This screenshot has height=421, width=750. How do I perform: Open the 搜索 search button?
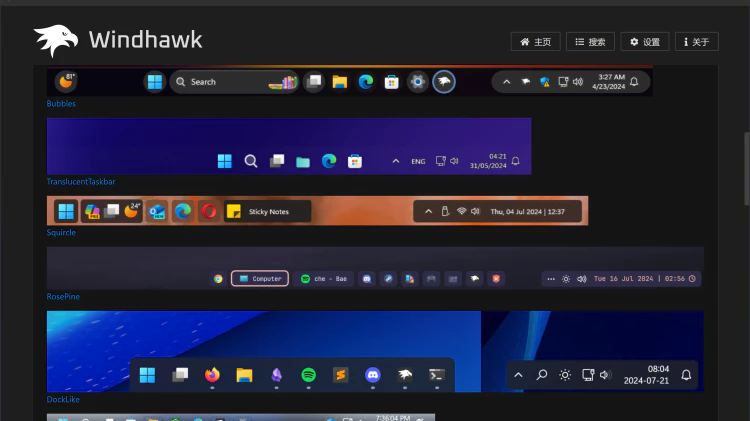pyautogui.click(x=590, y=42)
